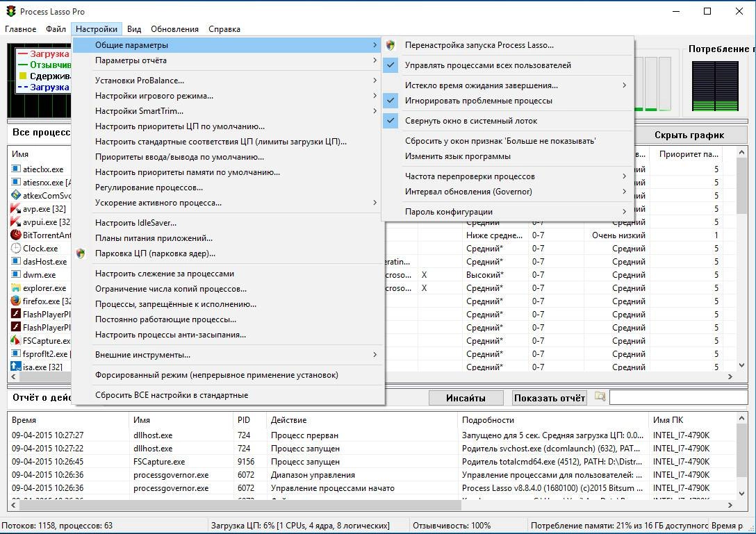The height and width of the screenshot is (534, 756).
Task: Click the PID column header
Action: click(x=249, y=420)
